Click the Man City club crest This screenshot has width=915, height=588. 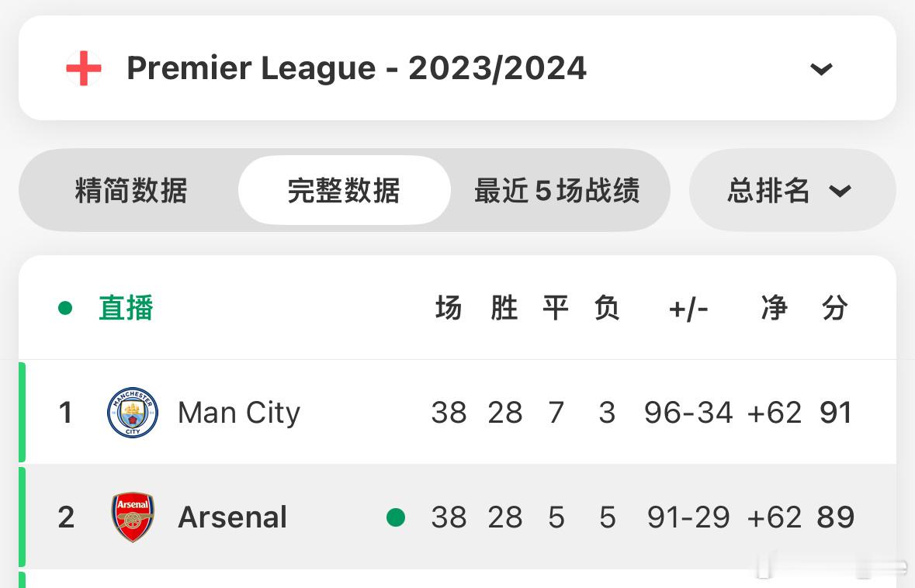point(133,413)
